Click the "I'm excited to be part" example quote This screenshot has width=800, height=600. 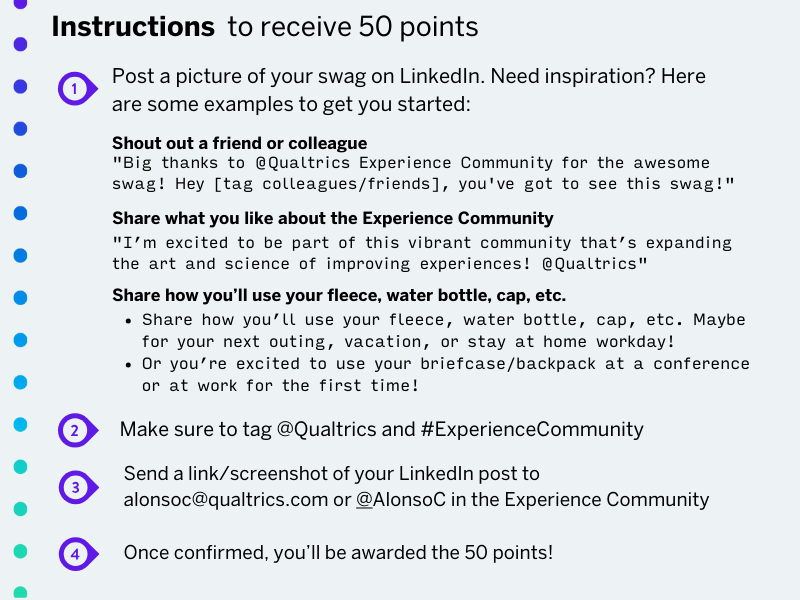422,253
